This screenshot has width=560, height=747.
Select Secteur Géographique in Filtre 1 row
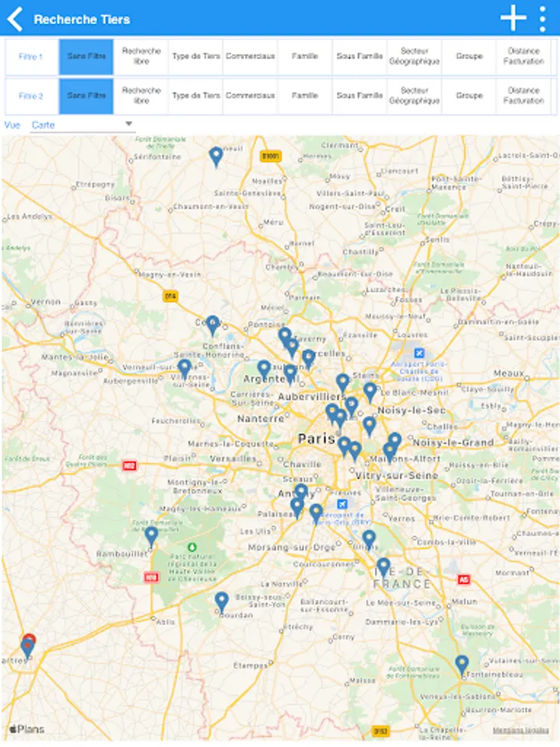tap(414, 56)
